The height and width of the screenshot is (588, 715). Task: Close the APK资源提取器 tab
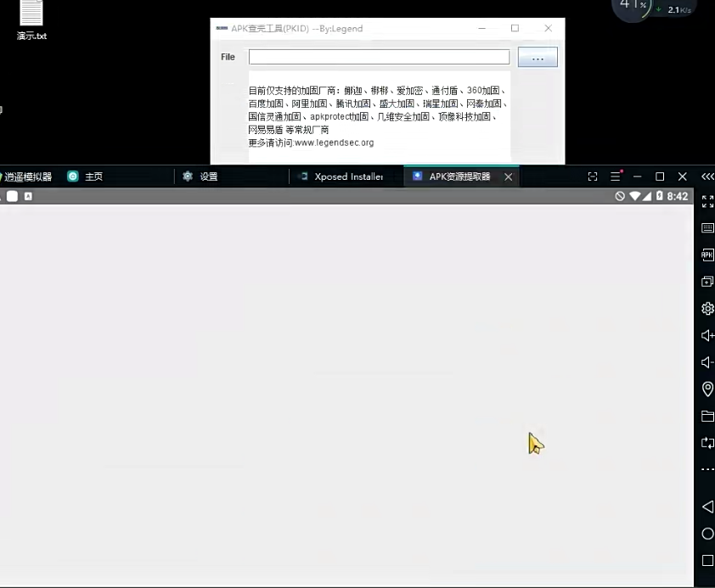tap(508, 176)
